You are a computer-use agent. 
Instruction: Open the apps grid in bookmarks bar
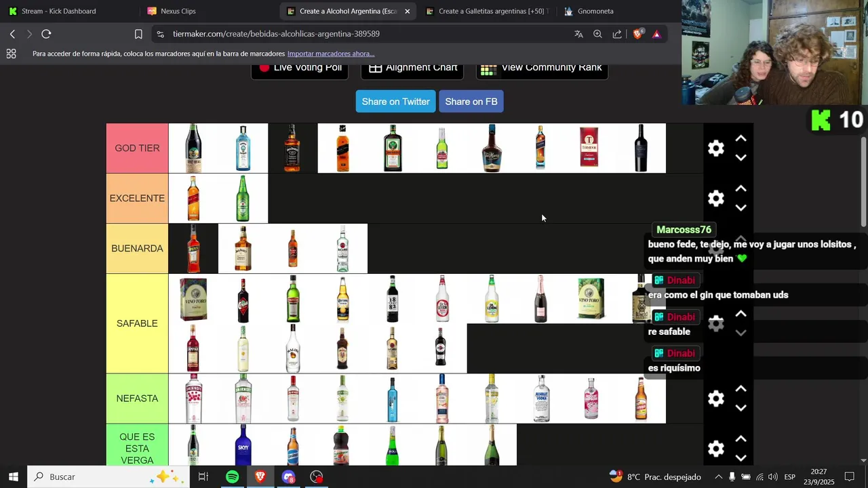coord(11,54)
